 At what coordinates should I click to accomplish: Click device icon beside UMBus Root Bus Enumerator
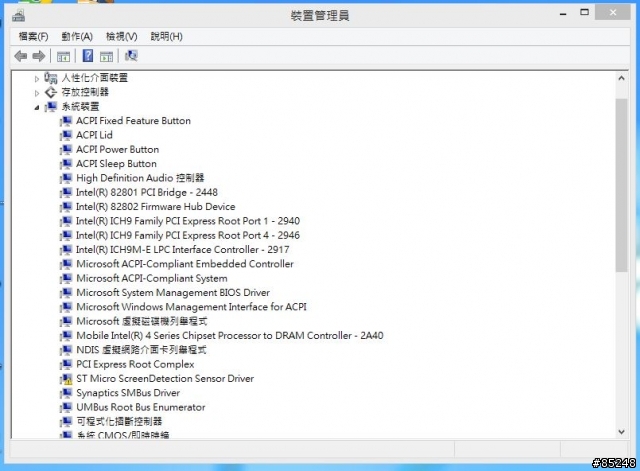(66, 408)
